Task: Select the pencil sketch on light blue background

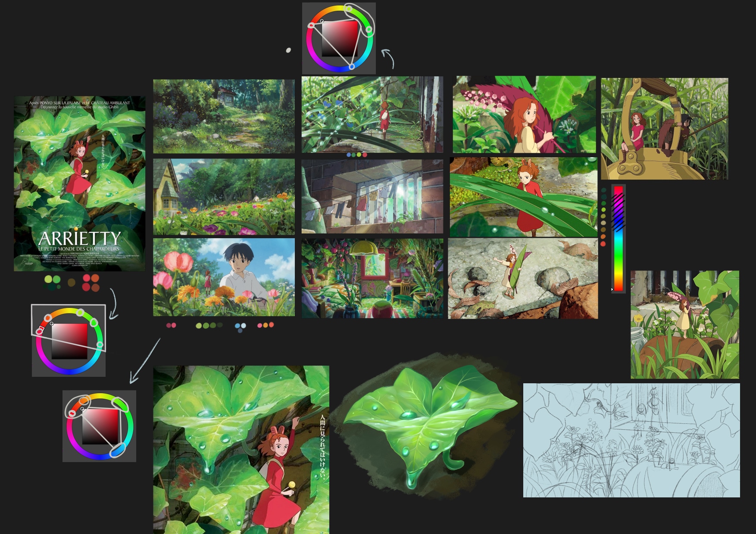Action: pos(631,440)
